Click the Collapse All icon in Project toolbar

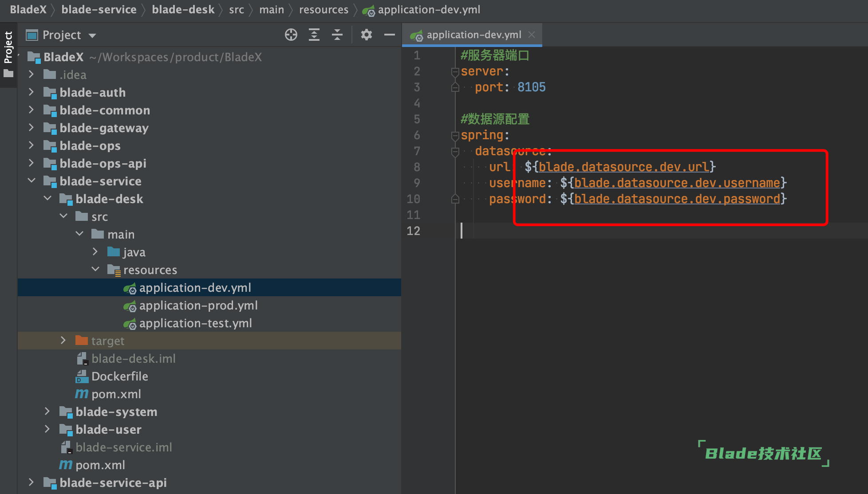pyautogui.click(x=337, y=35)
